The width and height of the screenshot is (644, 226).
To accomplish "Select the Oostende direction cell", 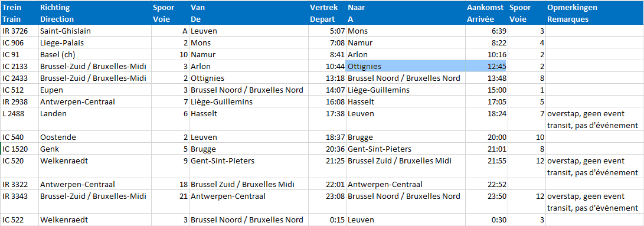I will [95, 137].
